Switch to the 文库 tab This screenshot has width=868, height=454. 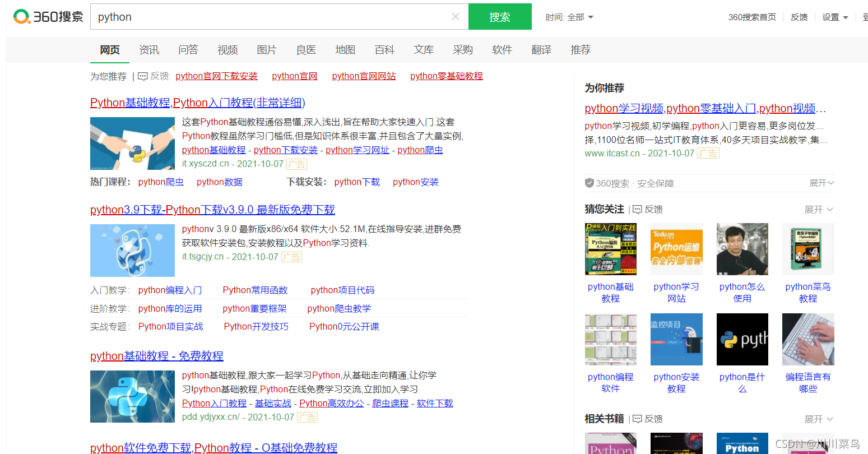pyautogui.click(x=424, y=50)
